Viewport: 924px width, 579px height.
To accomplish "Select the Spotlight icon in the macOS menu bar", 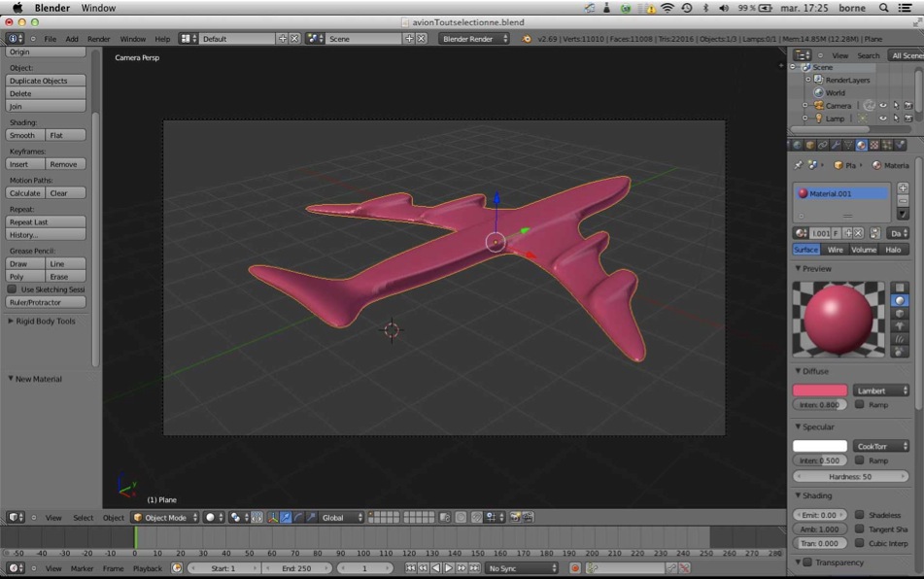I will [x=883, y=8].
